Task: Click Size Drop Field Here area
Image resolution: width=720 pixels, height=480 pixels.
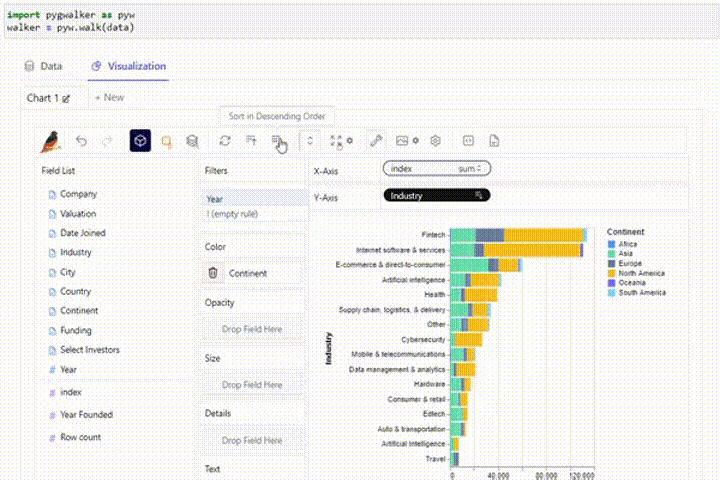Action: [x=252, y=384]
